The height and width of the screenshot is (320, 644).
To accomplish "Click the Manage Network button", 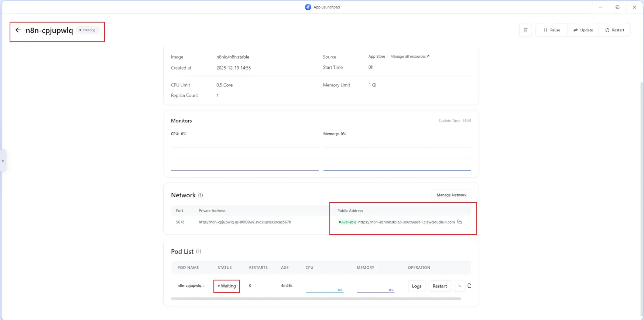I will coord(451,195).
